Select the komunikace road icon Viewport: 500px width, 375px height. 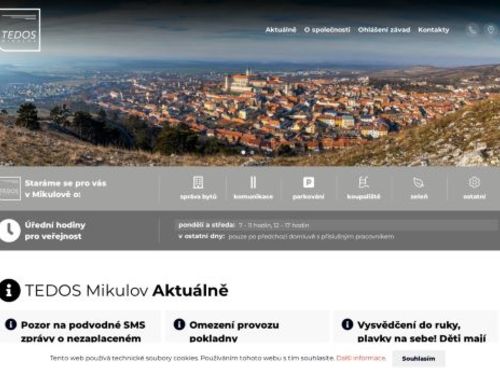click(x=253, y=183)
